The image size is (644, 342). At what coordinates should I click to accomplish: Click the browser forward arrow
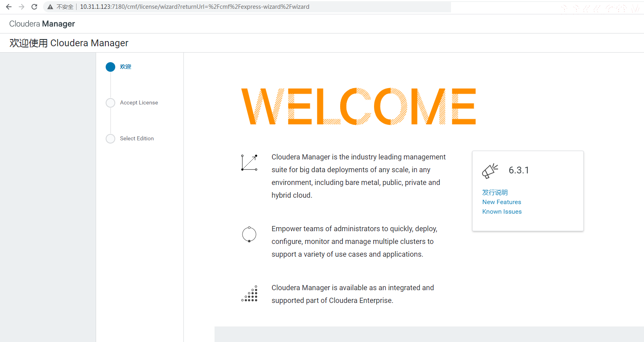click(22, 7)
